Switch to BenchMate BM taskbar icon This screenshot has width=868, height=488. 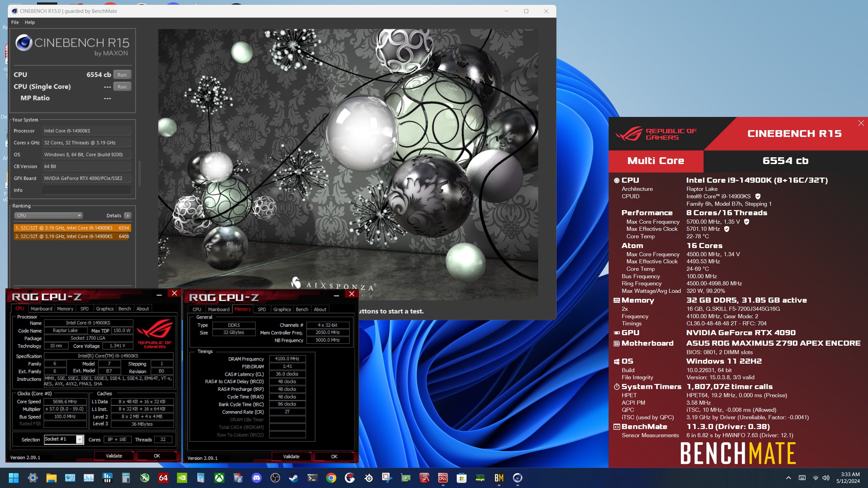click(x=499, y=478)
